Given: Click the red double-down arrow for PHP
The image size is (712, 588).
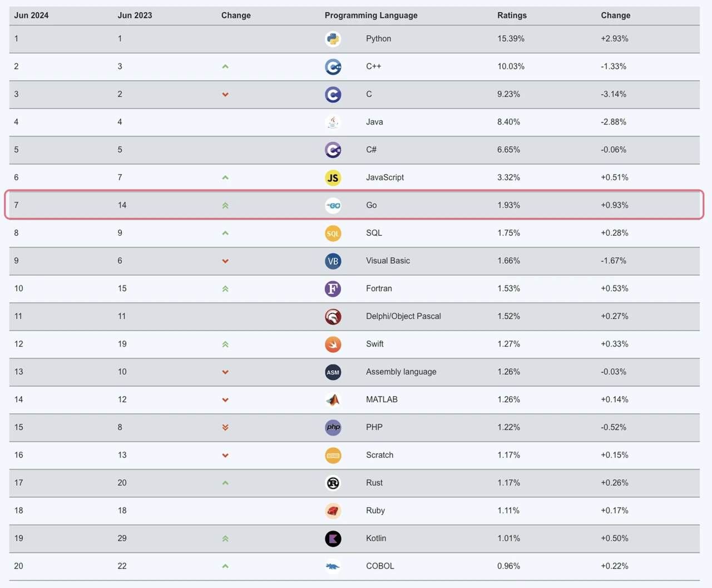Looking at the screenshot, I should coord(225,427).
